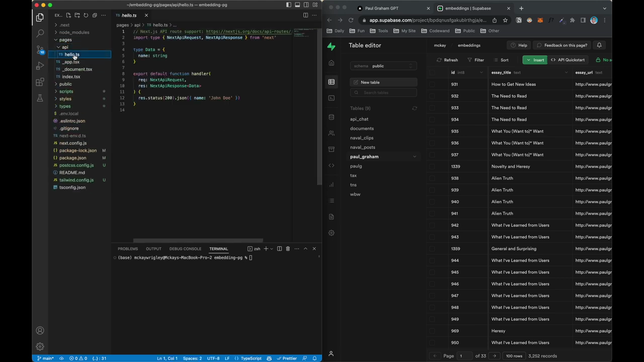Open the launch profile dropdown beside new terminal

click(272, 248)
